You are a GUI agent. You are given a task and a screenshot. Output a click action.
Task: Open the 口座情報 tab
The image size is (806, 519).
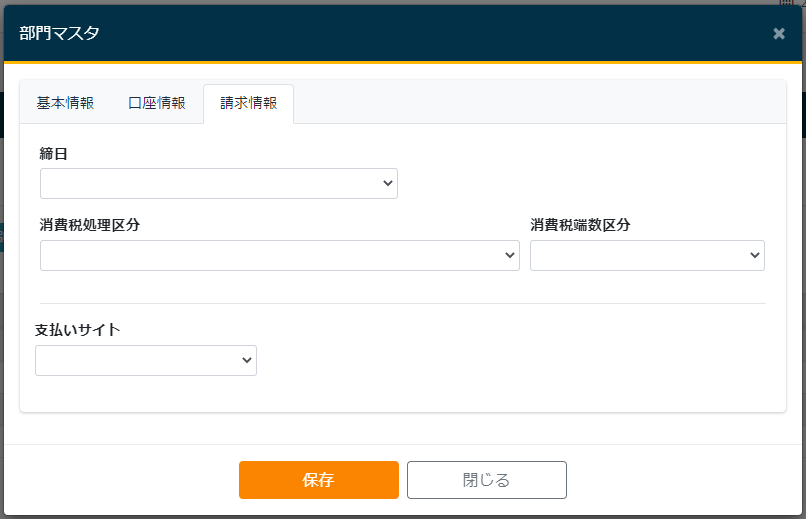157,103
